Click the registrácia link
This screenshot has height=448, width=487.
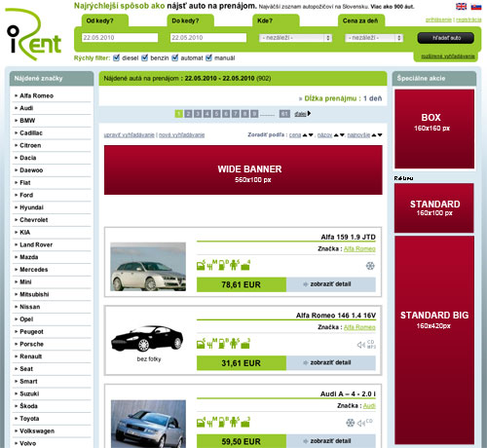(468, 19)
